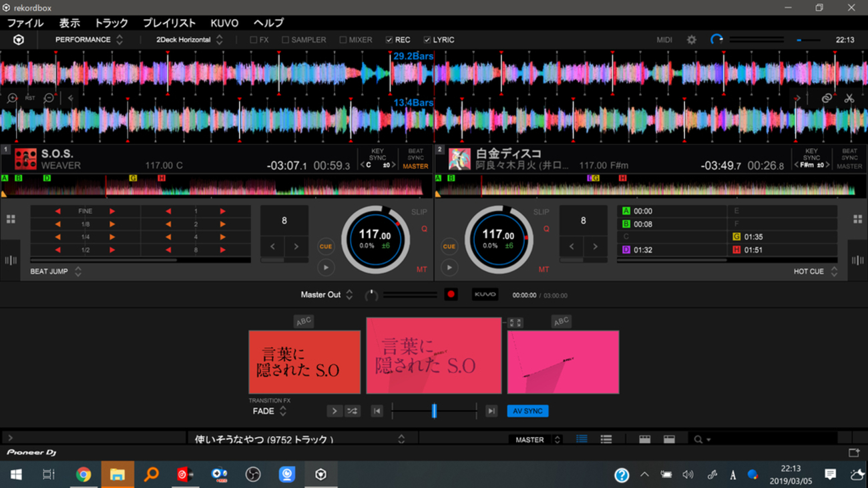Click shuffle transition icon
This screenshot has width=868, height=488.
click(x=352, y=411)
